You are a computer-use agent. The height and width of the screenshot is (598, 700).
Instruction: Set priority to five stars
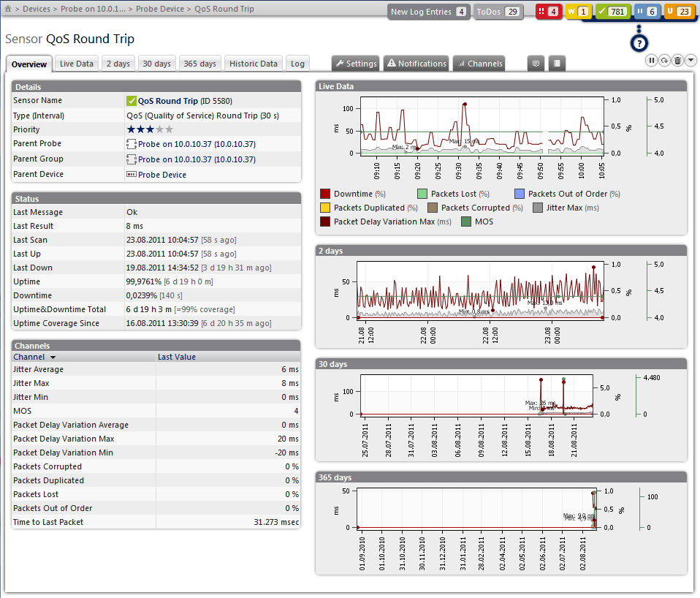point(169,129)
